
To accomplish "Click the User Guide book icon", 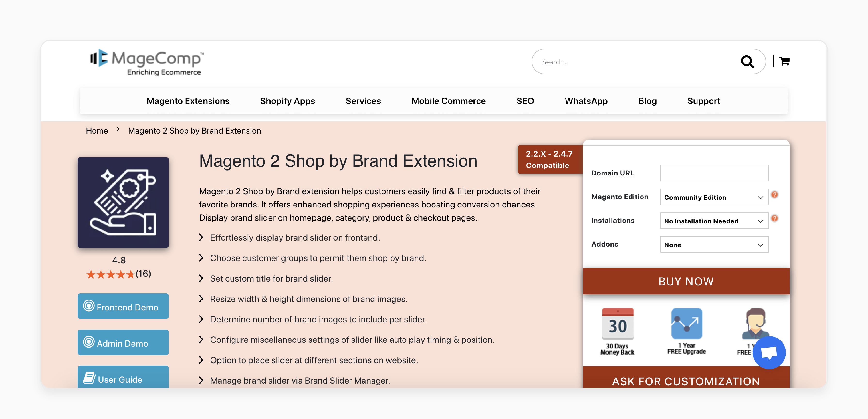I will (x=89, y=378).
